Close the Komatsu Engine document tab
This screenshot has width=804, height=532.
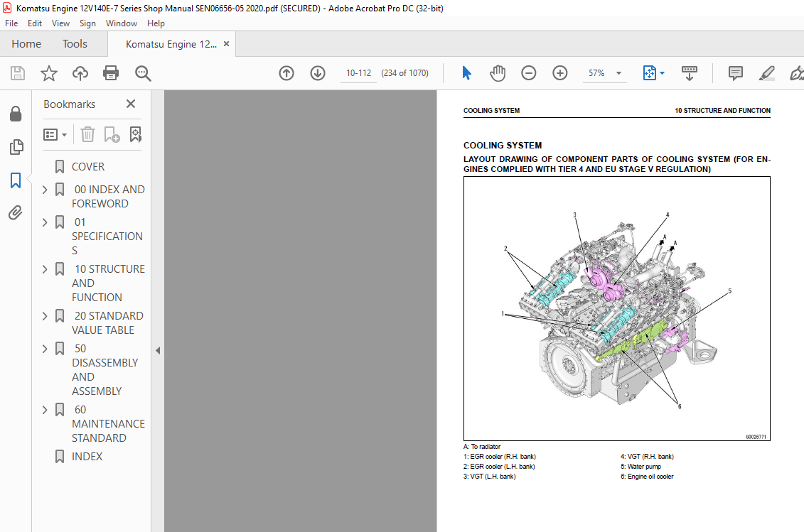(x=227, y=44)
